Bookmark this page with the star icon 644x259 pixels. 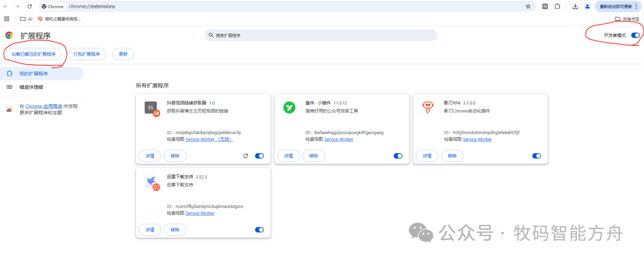528,7
